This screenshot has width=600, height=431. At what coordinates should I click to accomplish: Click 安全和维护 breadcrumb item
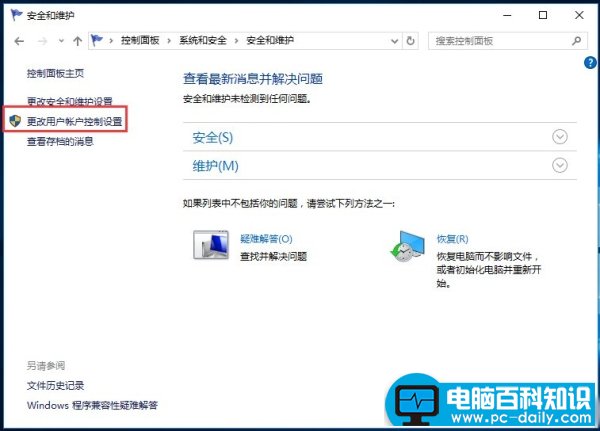pyautogui.click(x=270, y=40)
